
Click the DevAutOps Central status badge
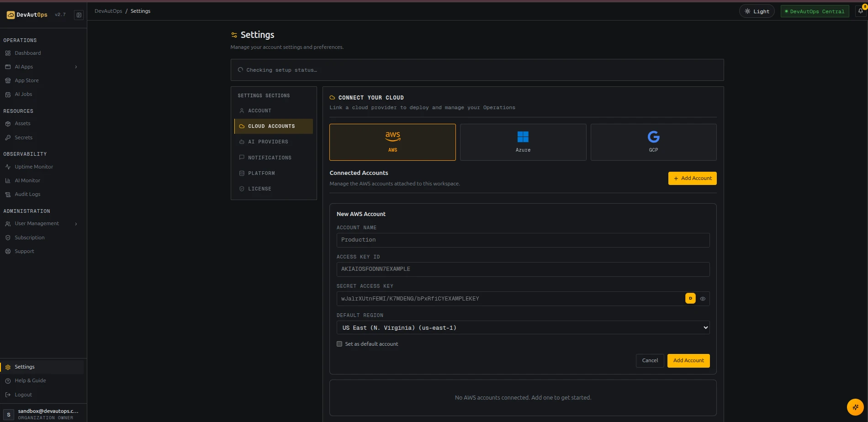815,11
